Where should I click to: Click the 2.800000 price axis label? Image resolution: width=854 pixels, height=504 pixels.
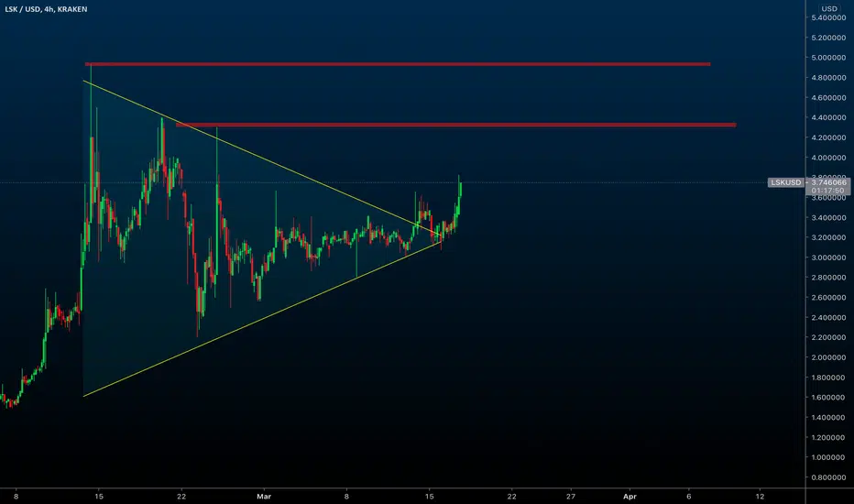click(x=828, y=278)
